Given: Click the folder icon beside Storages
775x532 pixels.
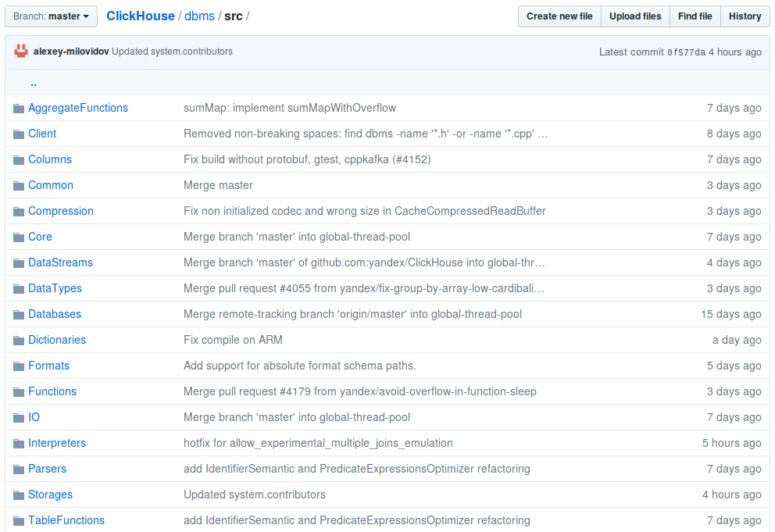Looking at the screenshot, I should coord(19,495).
